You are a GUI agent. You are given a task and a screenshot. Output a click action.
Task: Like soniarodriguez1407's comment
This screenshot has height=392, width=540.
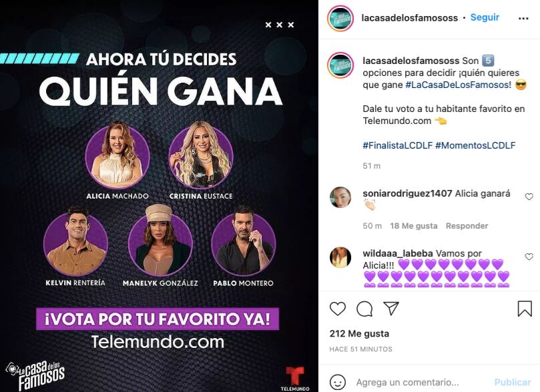pos(529,197)
